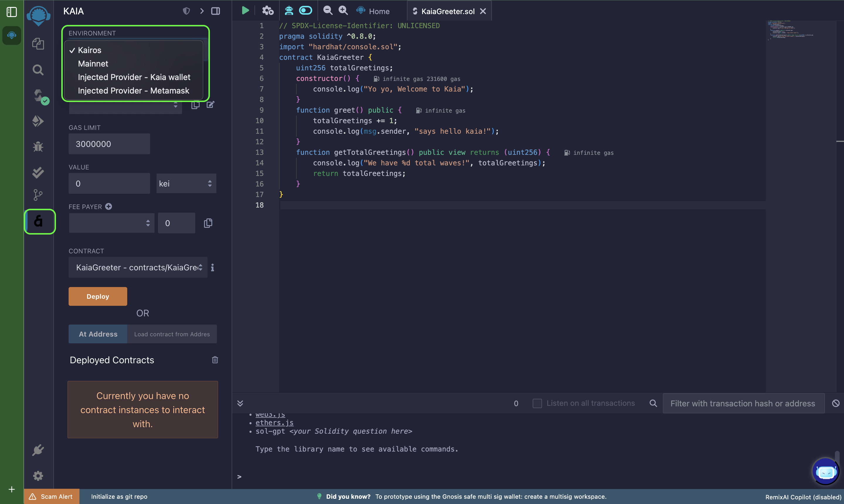Click the orange Deploy button
Viewport: 844px width, 504px height.
pos(98,296)
